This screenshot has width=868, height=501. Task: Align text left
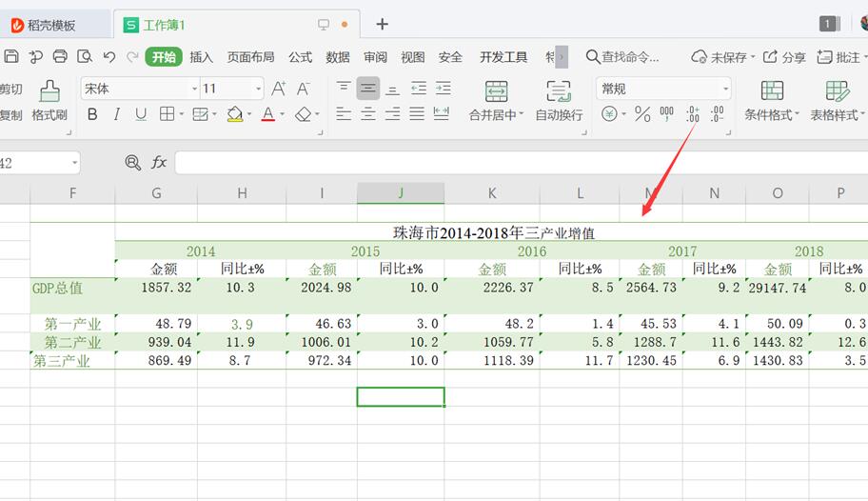click(344, 114)
